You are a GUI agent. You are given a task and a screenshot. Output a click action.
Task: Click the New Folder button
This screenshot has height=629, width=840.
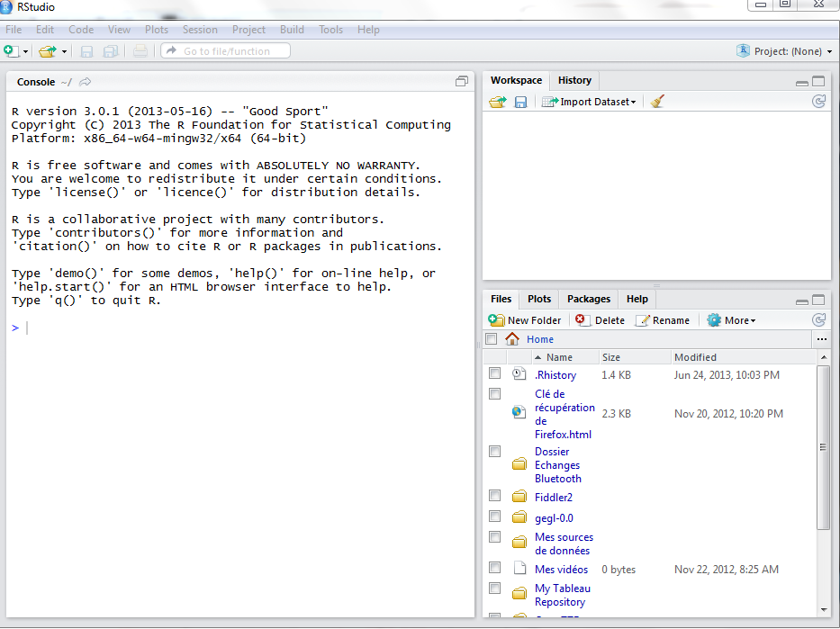(x=525, y=320)
